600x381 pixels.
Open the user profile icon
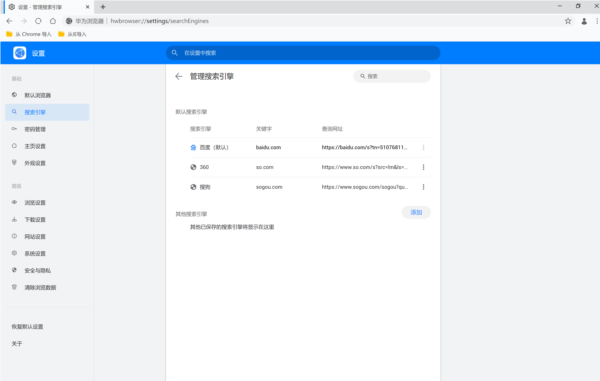[584, 21]
